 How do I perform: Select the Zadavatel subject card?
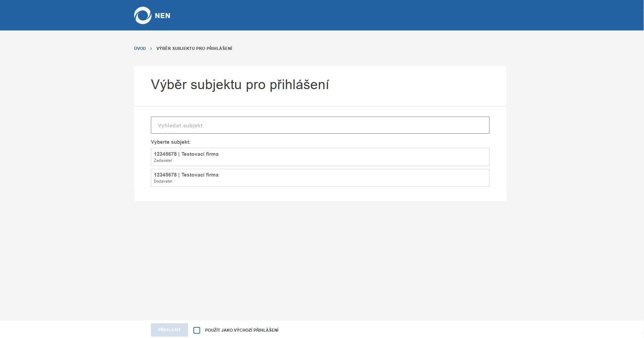point(320,156)
